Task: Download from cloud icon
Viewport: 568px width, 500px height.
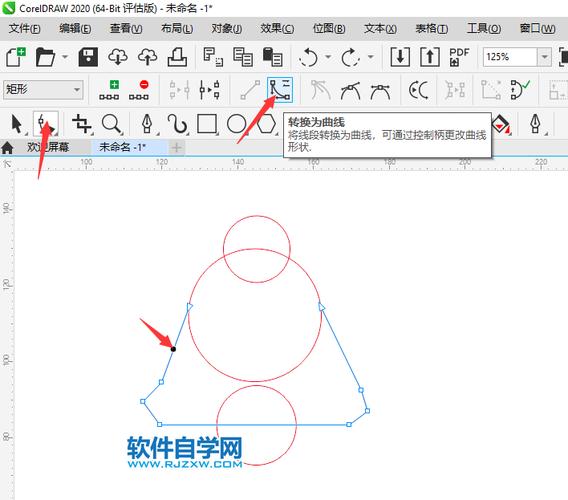Action: tap(118, 57)
